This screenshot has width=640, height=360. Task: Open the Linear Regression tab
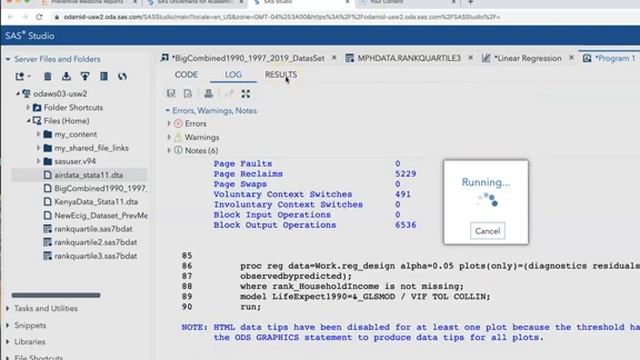[528, 58]
